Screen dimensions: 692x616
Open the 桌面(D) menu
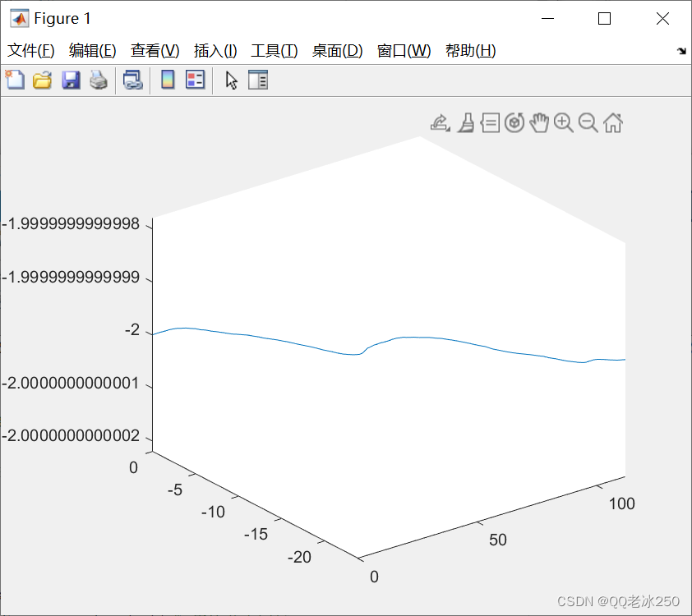tap(337, 51)
